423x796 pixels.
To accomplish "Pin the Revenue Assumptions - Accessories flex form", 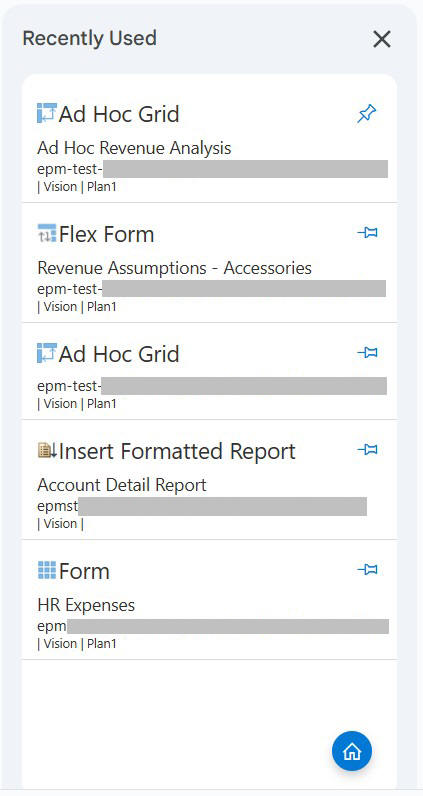I will (x=367, y=233).
